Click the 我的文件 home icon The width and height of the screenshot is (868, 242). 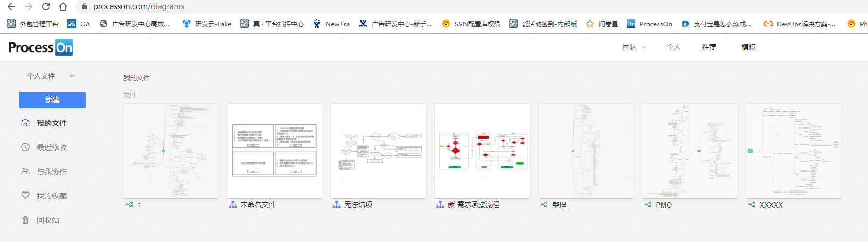tap(25, 123)
